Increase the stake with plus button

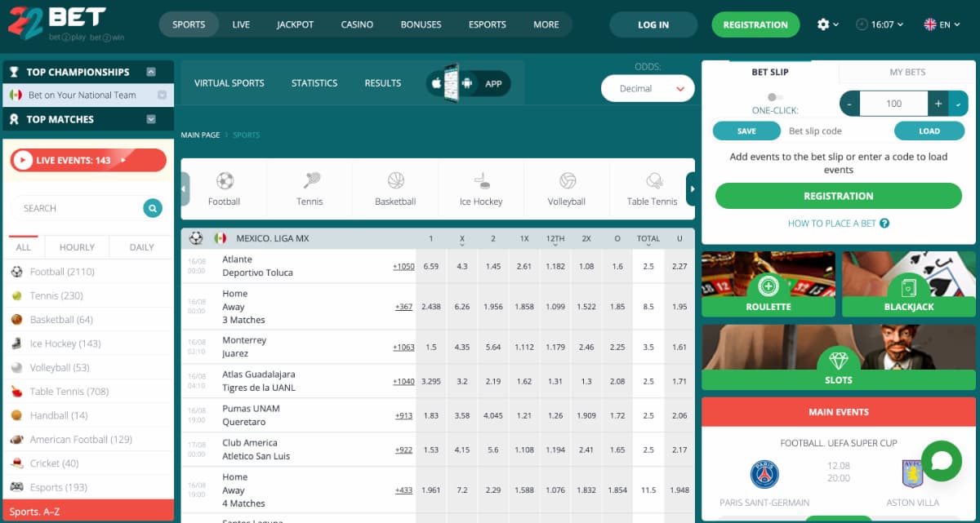pyautogui.click(x=938, y=104)
